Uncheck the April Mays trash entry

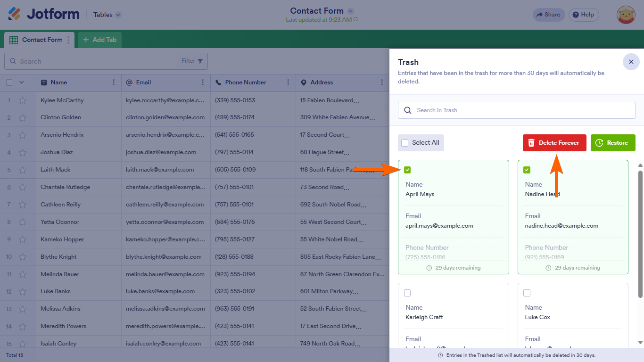[x=407, y=170]
